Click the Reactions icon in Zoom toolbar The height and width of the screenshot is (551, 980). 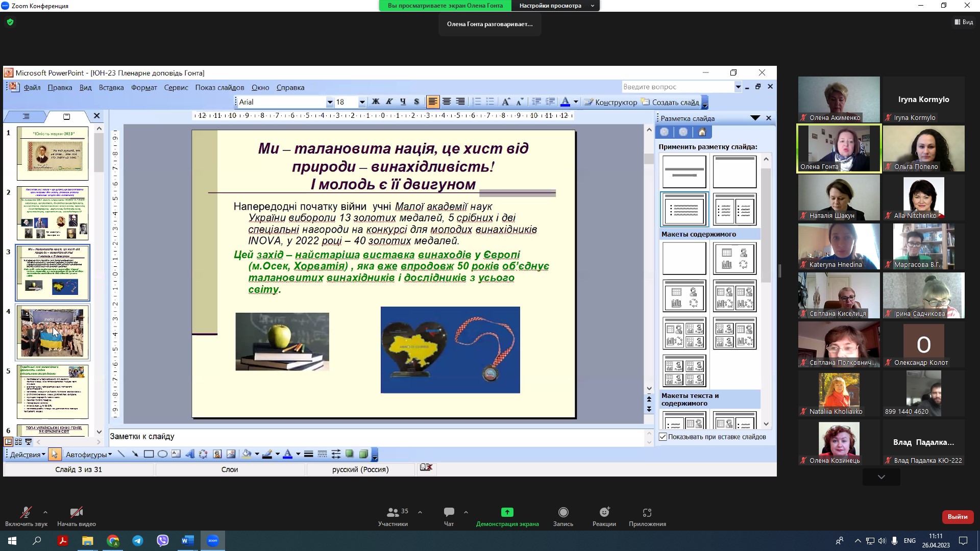coord(604,512)
